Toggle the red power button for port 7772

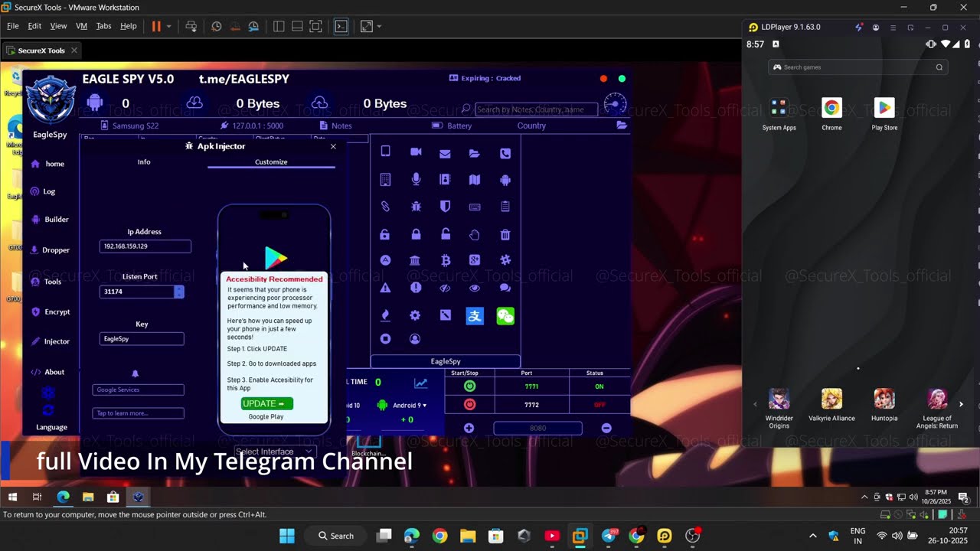click(470, 404)
